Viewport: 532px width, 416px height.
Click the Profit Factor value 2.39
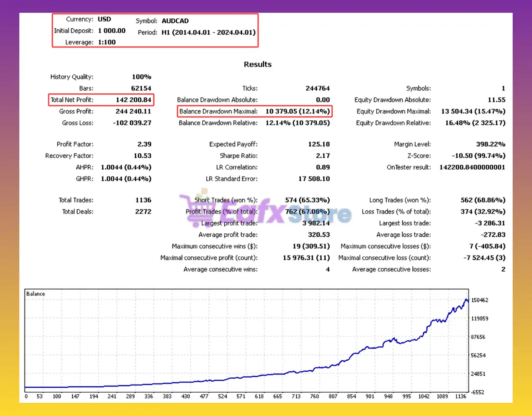pos(144,144)
